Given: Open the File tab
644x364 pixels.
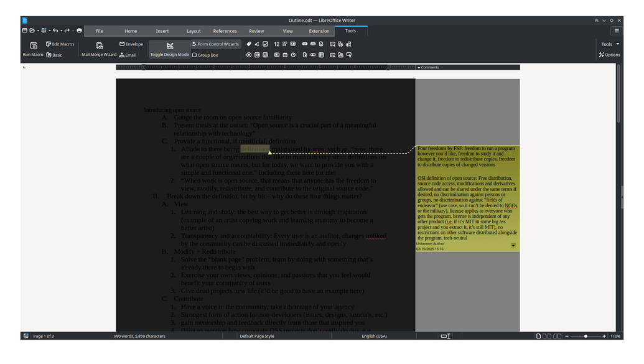Looking at the screenshot, I should (100, 31).
